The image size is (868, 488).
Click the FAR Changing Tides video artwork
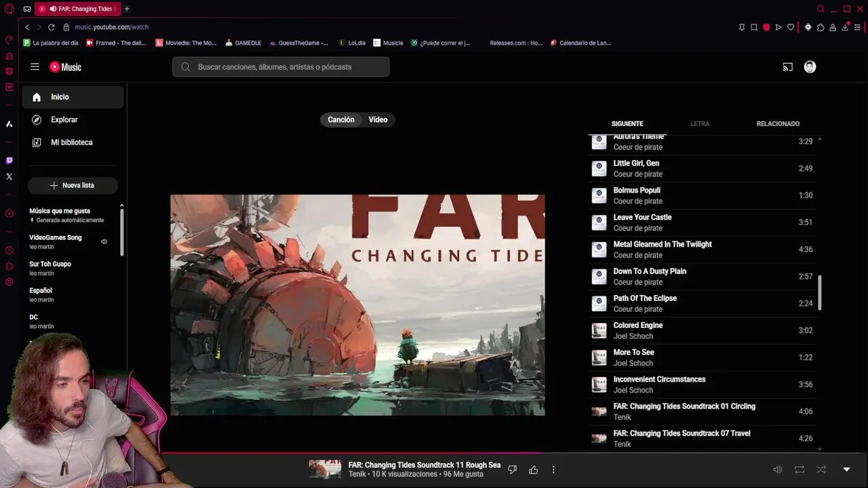click(357, 305)
